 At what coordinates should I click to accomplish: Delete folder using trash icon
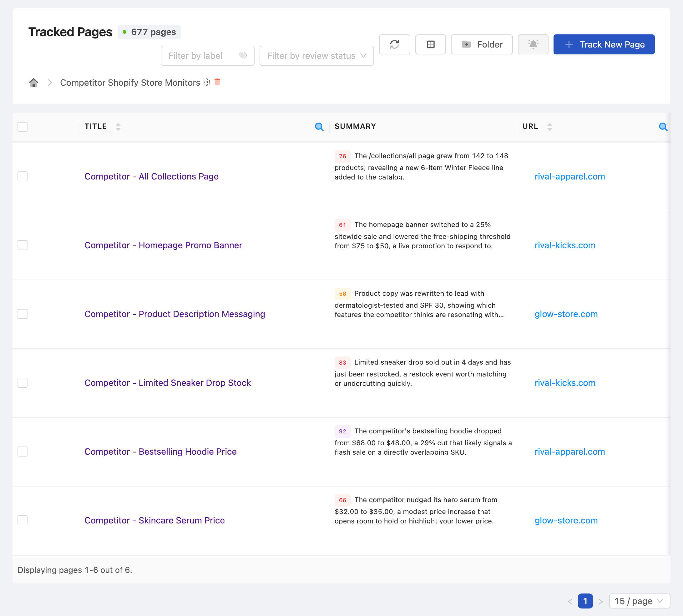click(217, 82)
